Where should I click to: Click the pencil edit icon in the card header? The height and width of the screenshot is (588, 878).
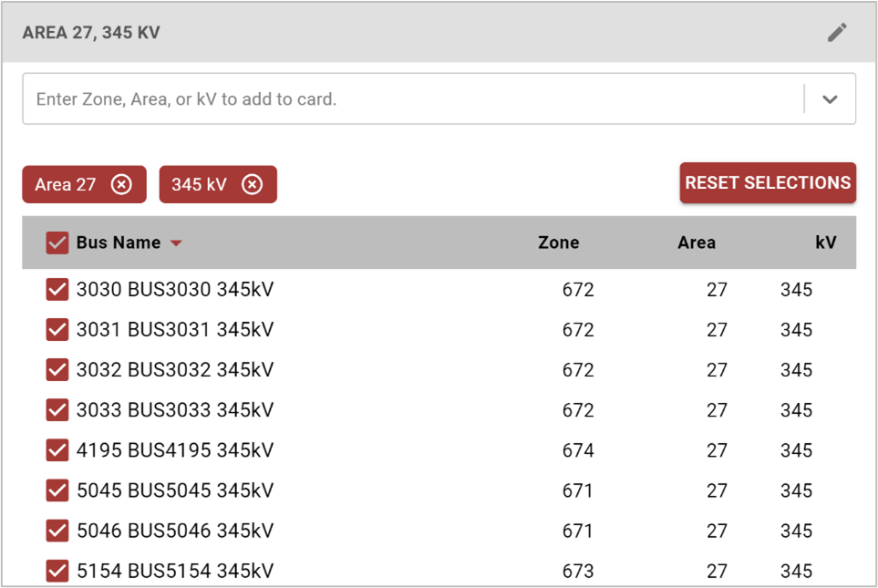pyautogui.click(x=837, y=33)
